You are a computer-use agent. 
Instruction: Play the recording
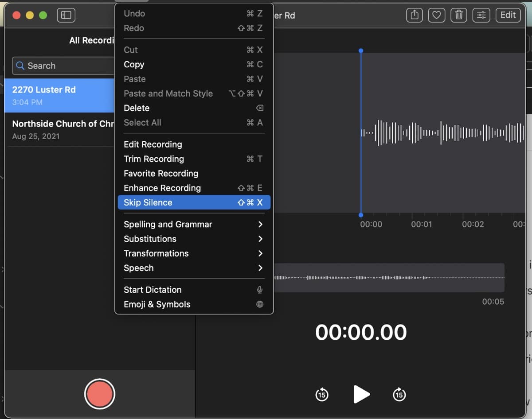coord(361,394)
